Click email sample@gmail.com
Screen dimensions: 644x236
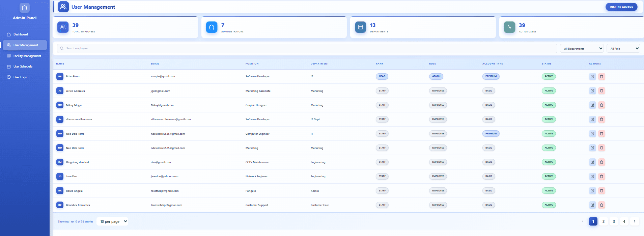coord(163,76)
